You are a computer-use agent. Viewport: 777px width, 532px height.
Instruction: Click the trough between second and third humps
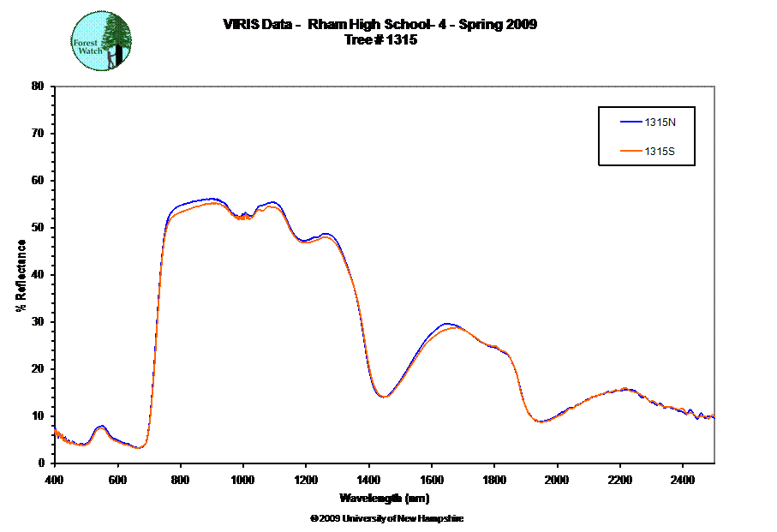(x=541, y=421)
